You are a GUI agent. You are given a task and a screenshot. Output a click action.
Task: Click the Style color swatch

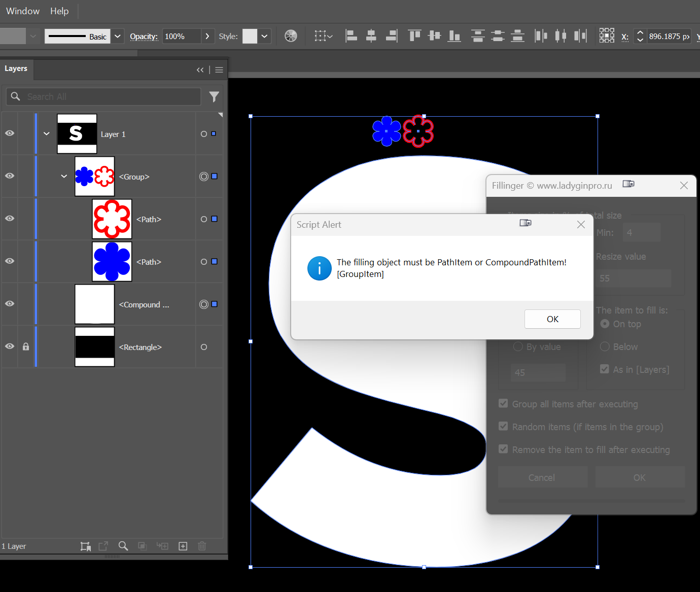[250, 36]
